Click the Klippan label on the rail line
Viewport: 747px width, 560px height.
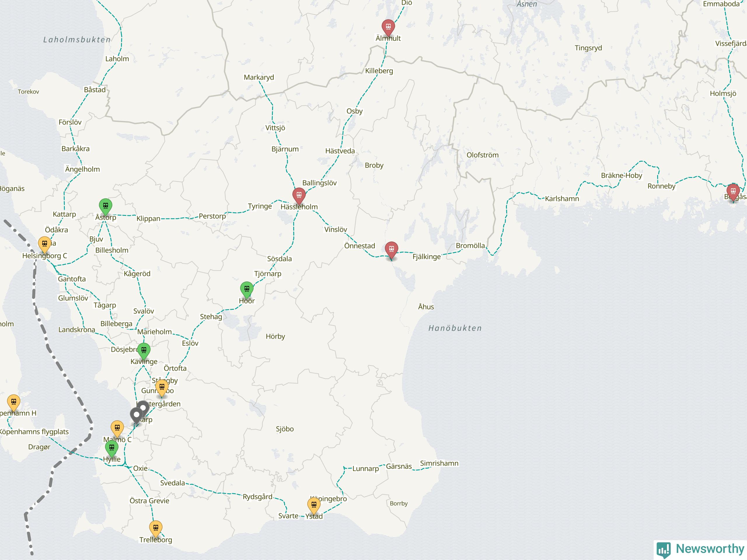(148, 219)
